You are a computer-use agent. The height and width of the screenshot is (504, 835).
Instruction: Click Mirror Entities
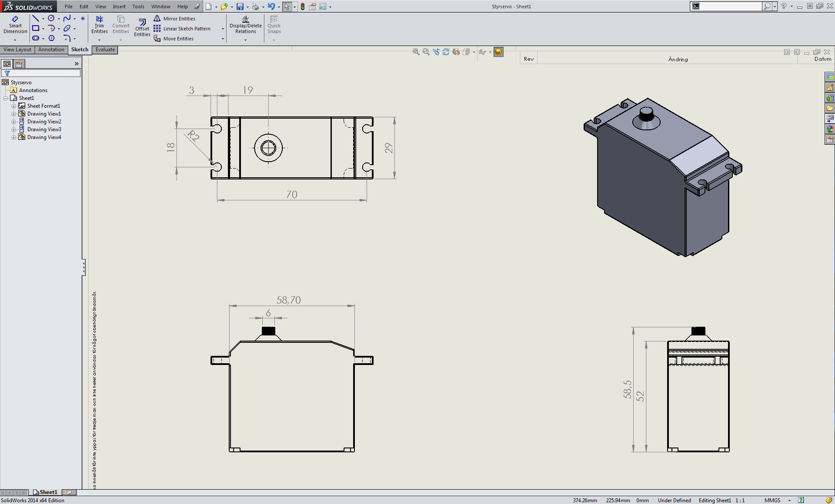tap(174, 19)
